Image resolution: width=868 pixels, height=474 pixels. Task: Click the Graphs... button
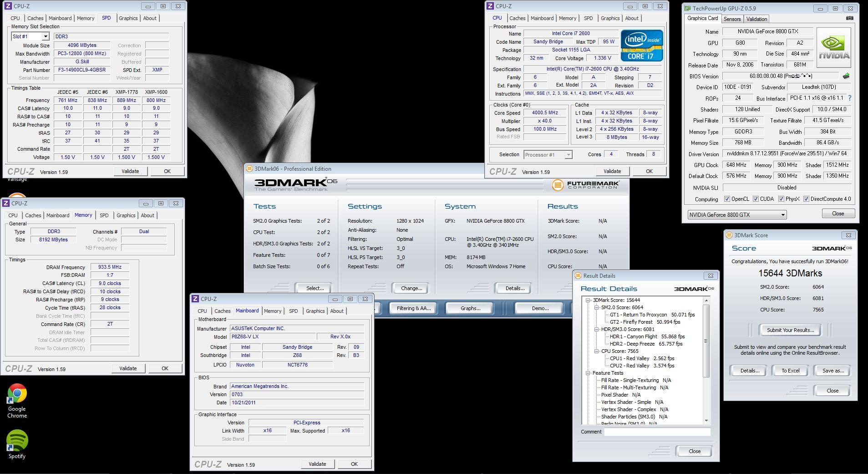[x=470, y=308]
